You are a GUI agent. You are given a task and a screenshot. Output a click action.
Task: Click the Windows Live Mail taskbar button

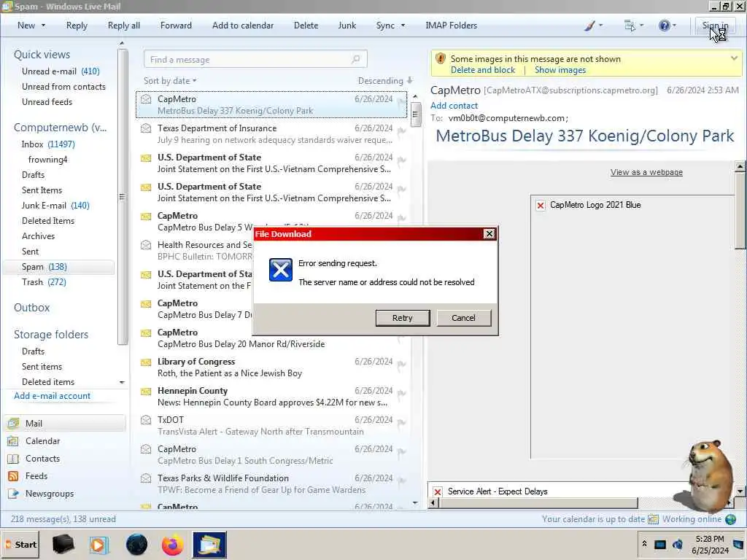(209, 545)
